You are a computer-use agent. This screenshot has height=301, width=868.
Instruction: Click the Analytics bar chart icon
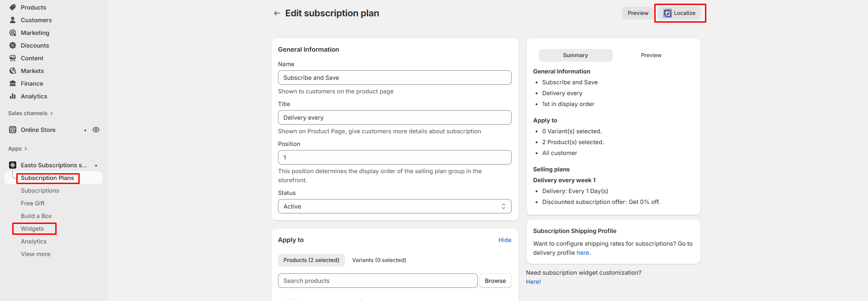pyautogui.click(x=13, y=96)
